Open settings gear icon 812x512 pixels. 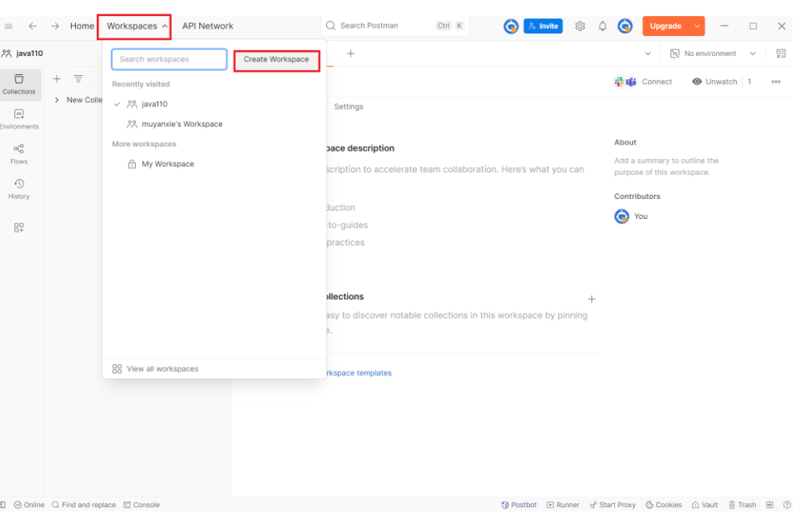(x=580, y=26)
